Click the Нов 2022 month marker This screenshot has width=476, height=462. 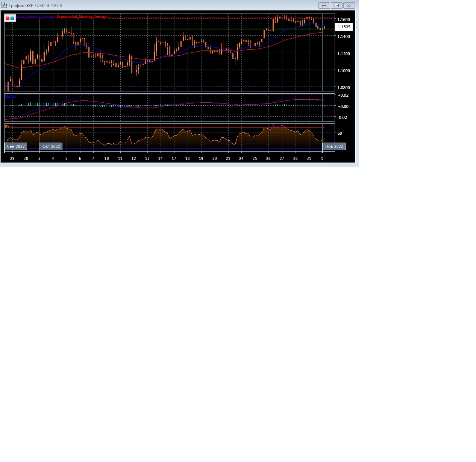tap(334, 146)
